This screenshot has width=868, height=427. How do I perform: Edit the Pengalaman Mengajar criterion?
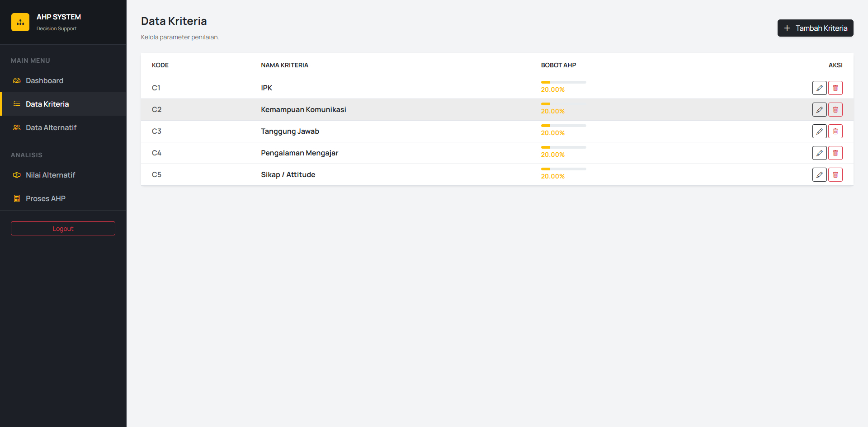(x=819, y=153)
